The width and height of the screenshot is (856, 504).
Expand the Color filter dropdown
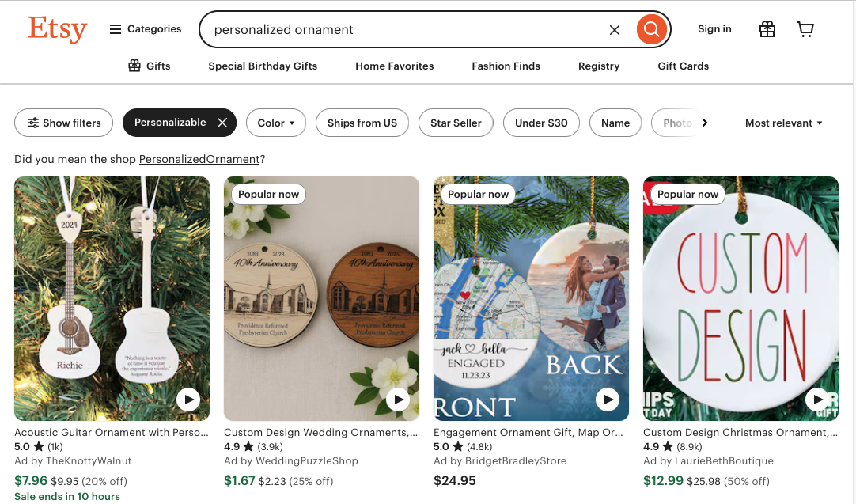click(x=275, y=123)
